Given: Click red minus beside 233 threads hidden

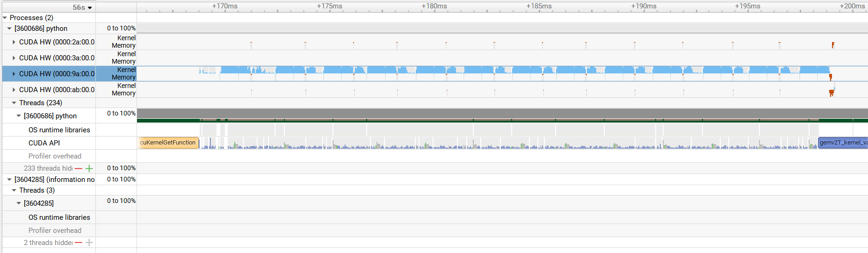Looking at the screenshot, I should pyautogui.click(x=79, y=168).
